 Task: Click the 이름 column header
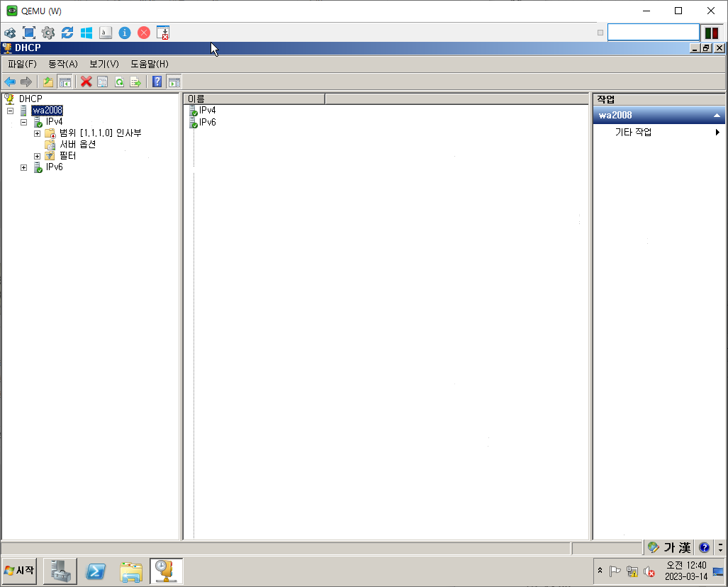[254, 99]
